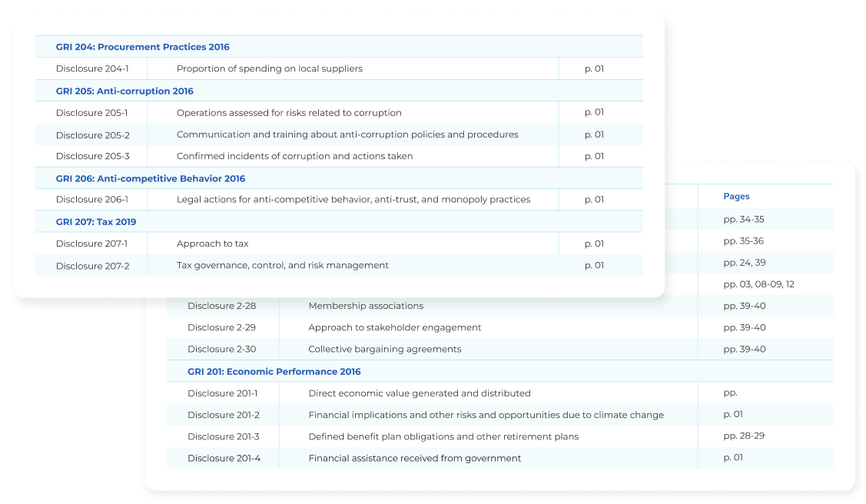Select Disclosure 2-30 row label
Screen dimensions: 866x504
[x=222, y=349]
